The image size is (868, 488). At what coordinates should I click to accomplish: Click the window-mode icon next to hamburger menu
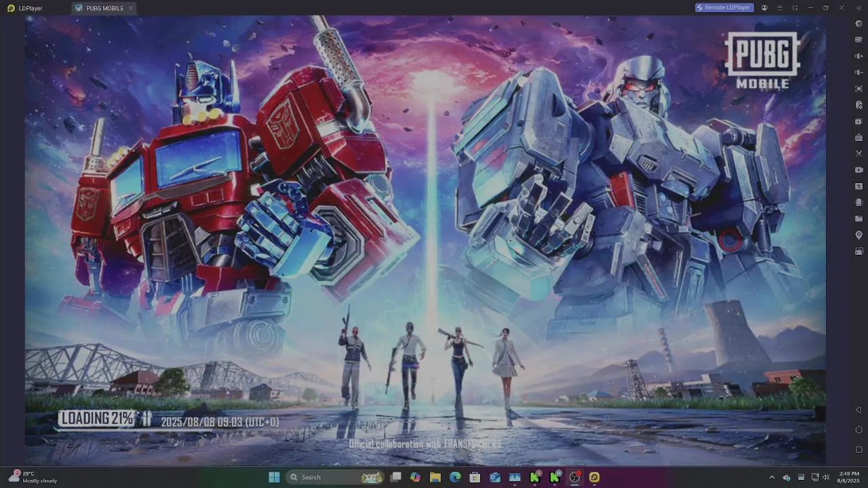pos(795,8)
